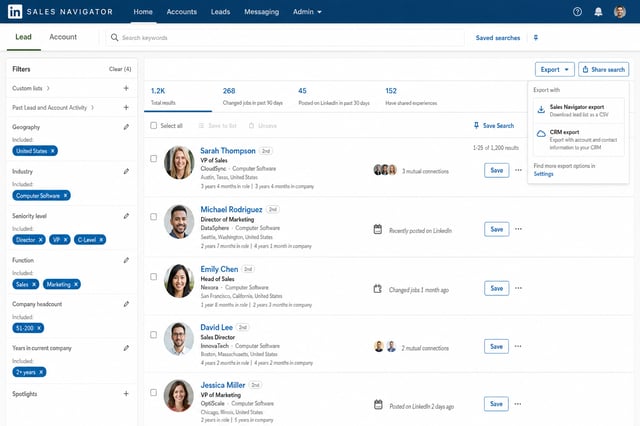Open Sarah Thompson's profile photo
Screen dimensions: 640x426
pos(179,162)
